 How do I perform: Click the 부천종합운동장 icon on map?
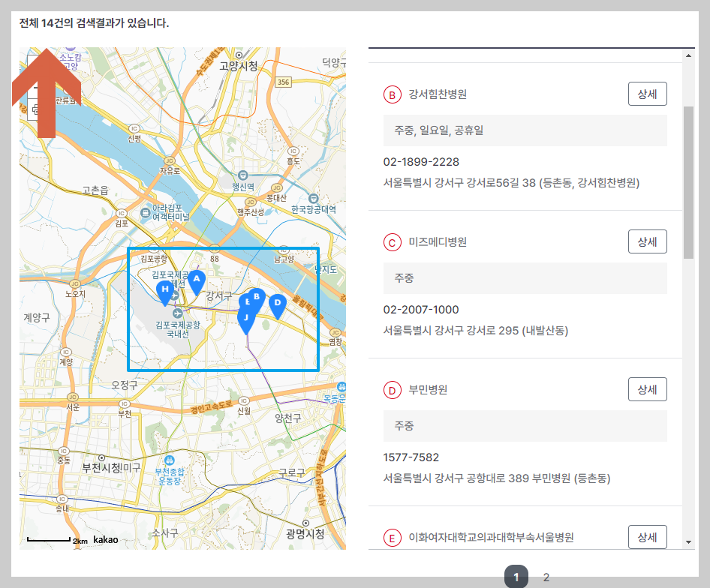[170, 460]
